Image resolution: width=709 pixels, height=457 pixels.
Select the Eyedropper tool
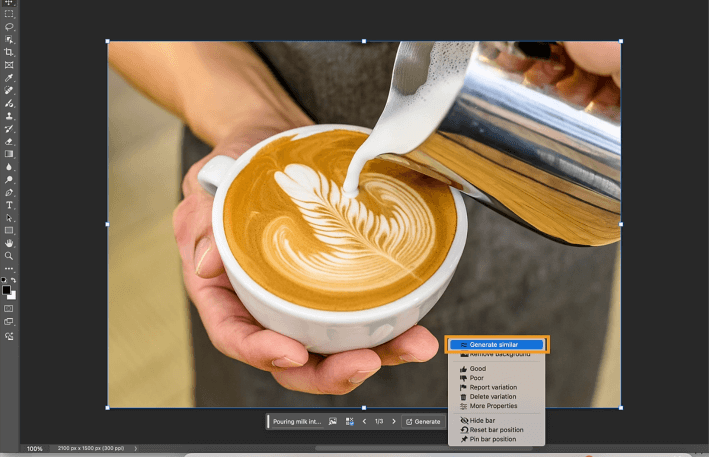[9, 78]
